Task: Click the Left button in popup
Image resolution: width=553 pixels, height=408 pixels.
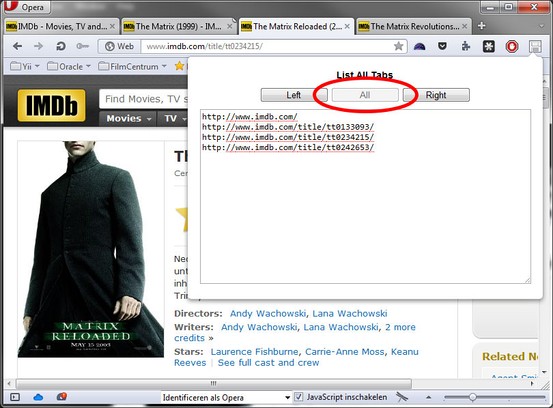Action: 294,95
